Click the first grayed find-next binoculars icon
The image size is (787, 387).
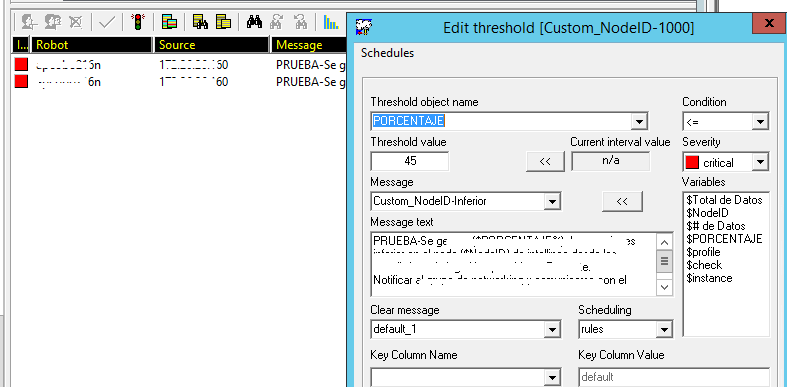[x=277, y=22]
